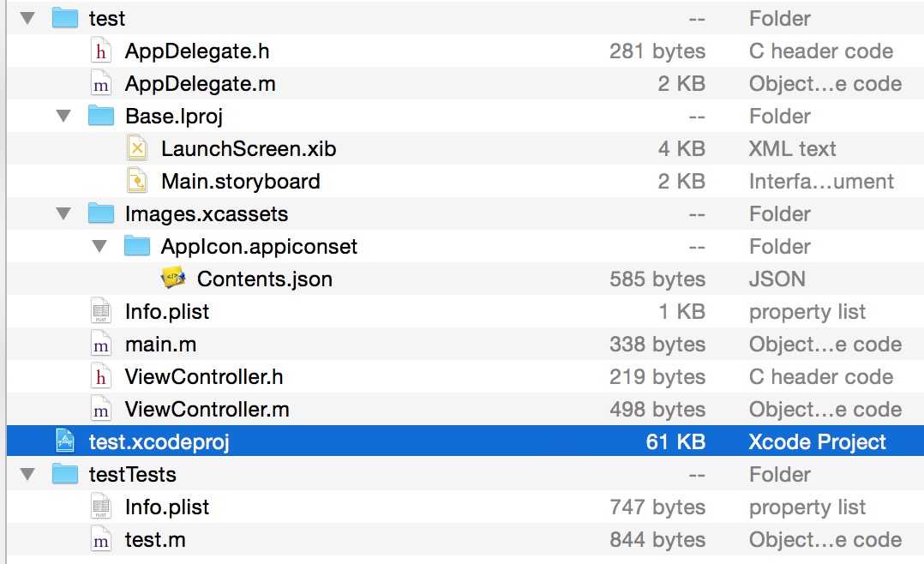The width and height of the screenshot is (924, 564).
Task: Click the Contents.json file icon
Action: [173, 279]
